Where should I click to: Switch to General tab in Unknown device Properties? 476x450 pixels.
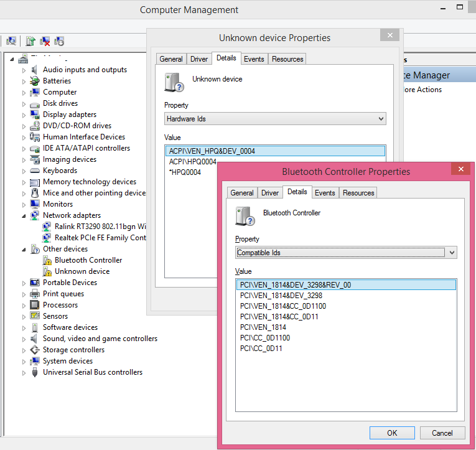pos(171,59)
